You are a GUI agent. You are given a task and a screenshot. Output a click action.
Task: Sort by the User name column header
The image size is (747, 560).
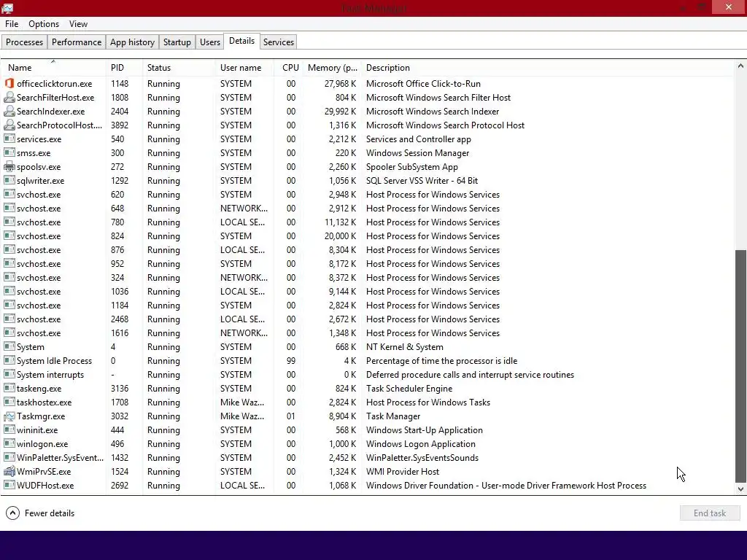pos(244,68)
